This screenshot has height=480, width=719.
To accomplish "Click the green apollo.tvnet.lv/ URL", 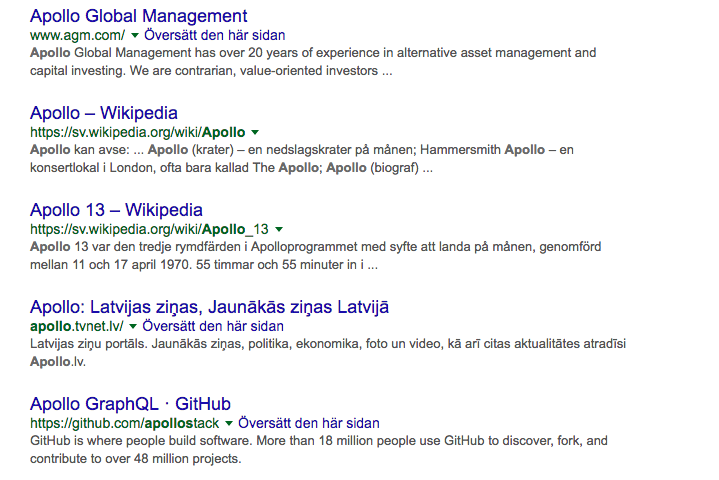I will [76, 326].
